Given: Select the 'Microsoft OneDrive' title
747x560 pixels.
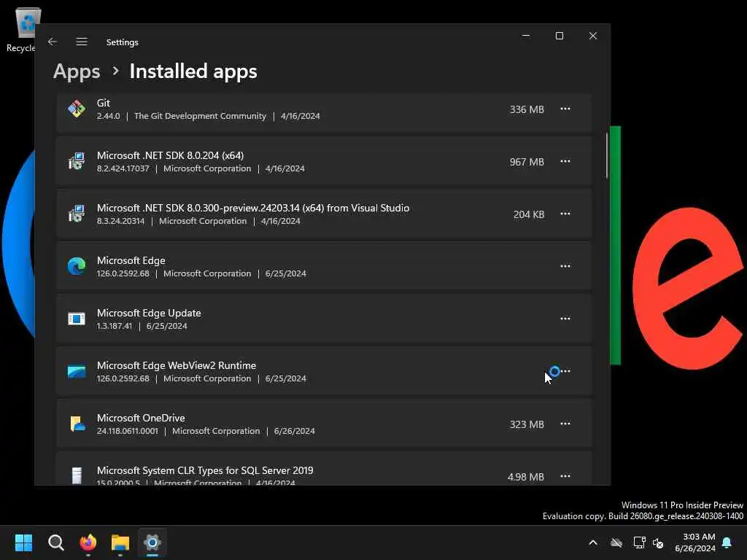Looking at the screenshot, I should click(141, 418).
